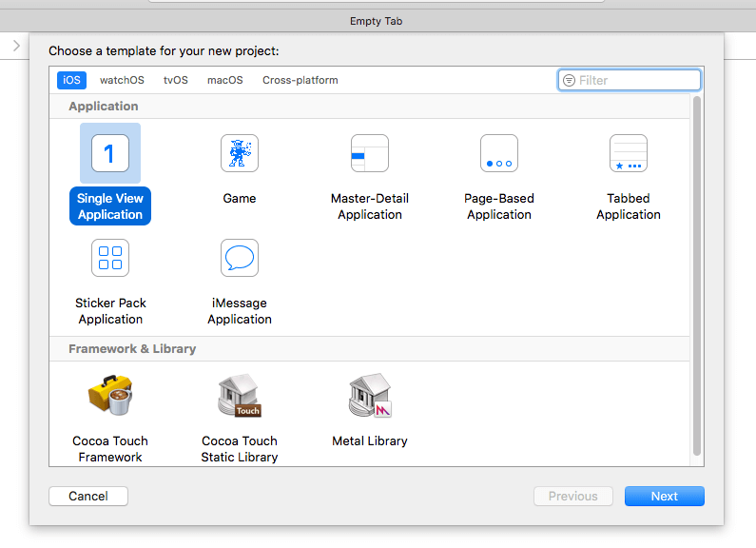The width and height of the screenshot is (756, 548).
Task: Choose the Game template icon
Action: tap(240, 153)
